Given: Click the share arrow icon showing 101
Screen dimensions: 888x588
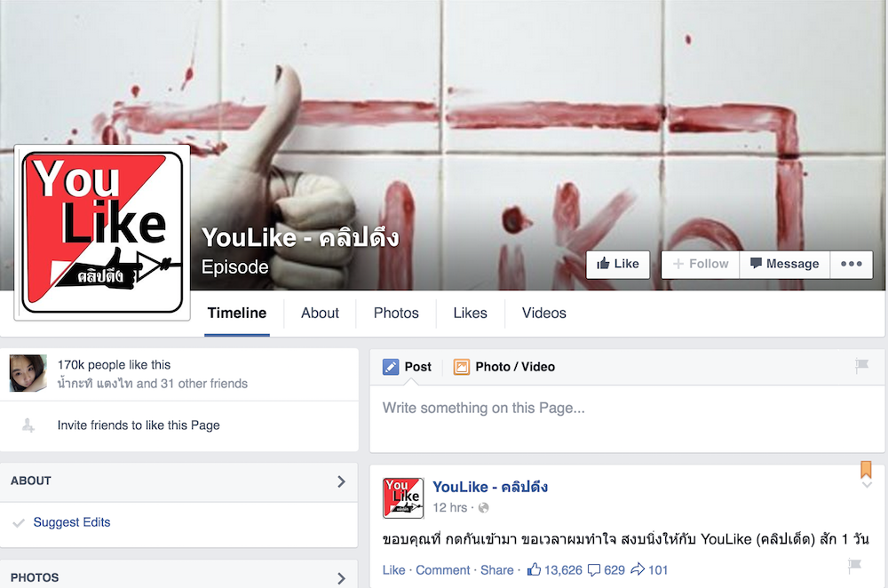Looking at the screenshot, I should pyautogui.click(x=637, y=569).
